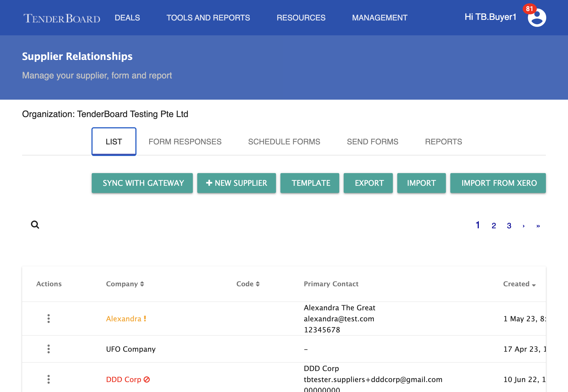The height and width of the screenshot is (392, 568).
Task: Open actions menu for UFO Company row
Action: (x=49, y=349)
